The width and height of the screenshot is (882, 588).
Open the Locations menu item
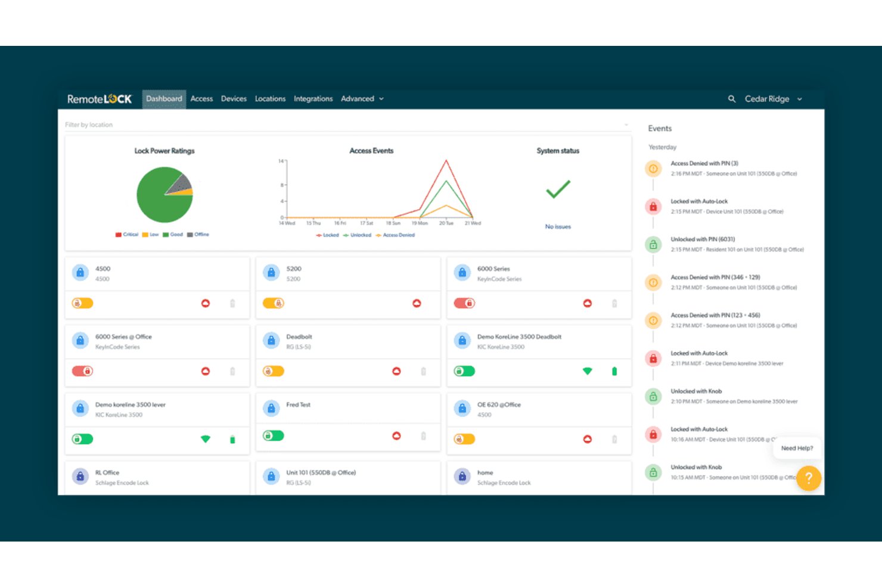(x=270, y=99)
